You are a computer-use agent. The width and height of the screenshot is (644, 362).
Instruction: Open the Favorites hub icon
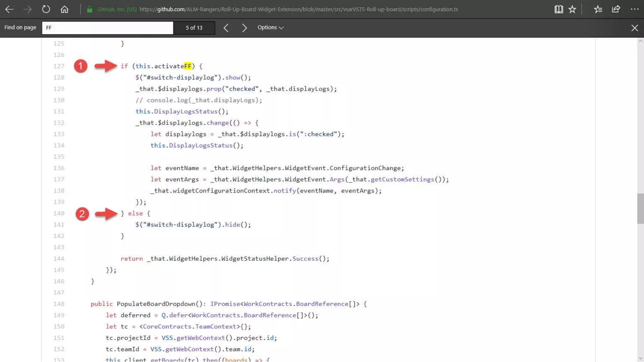point(598,9)
